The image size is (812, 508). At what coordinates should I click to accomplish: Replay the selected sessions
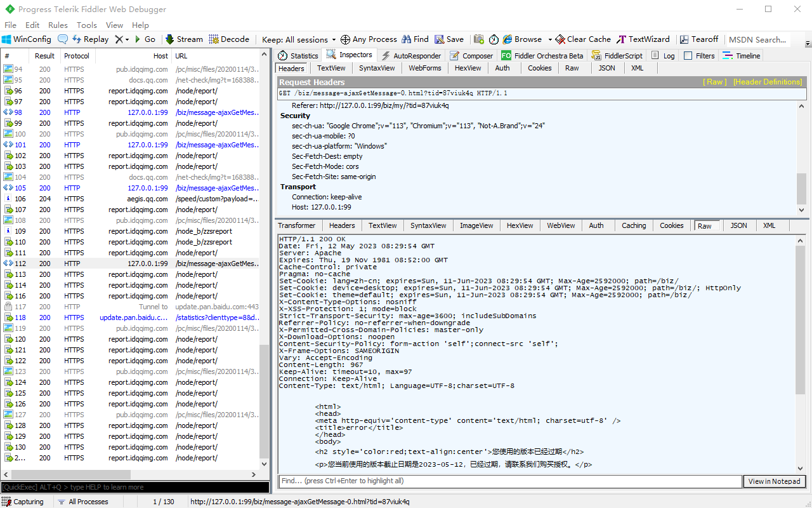coord(90,39)
